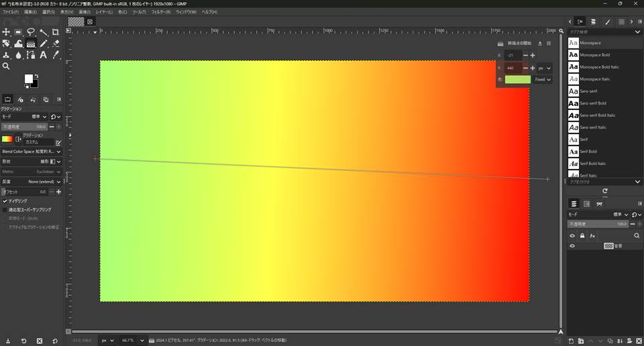Open the レイヤー menu
This screenshot has height=346, width=644.
tap(104, 12)
